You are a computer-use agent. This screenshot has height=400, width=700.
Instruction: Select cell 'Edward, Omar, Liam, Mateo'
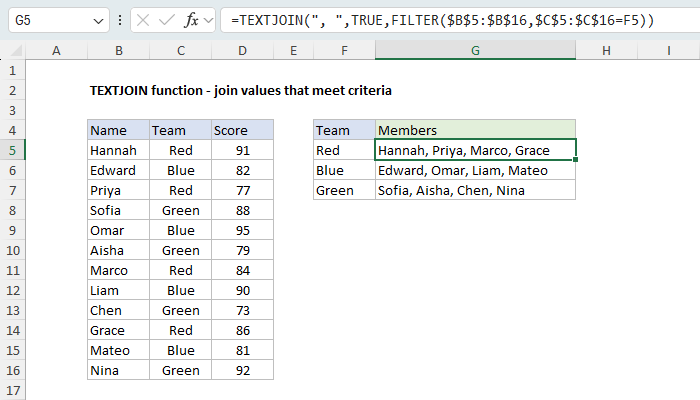click(x=475, y=171)
